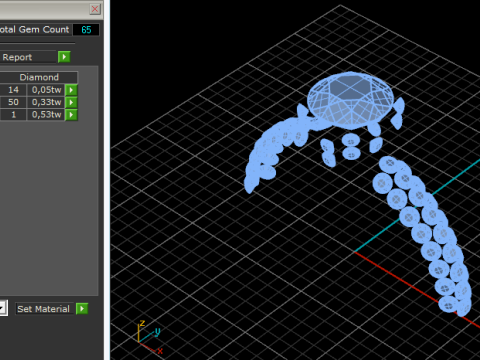Select the 0,33tw weight cell

[x=46, y=102]
